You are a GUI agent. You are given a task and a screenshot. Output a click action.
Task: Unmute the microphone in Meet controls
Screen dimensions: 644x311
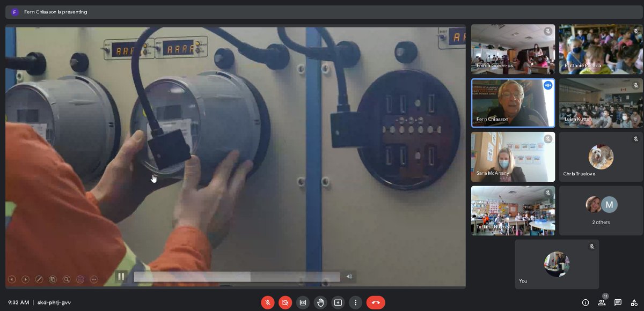tap(267, 302)
